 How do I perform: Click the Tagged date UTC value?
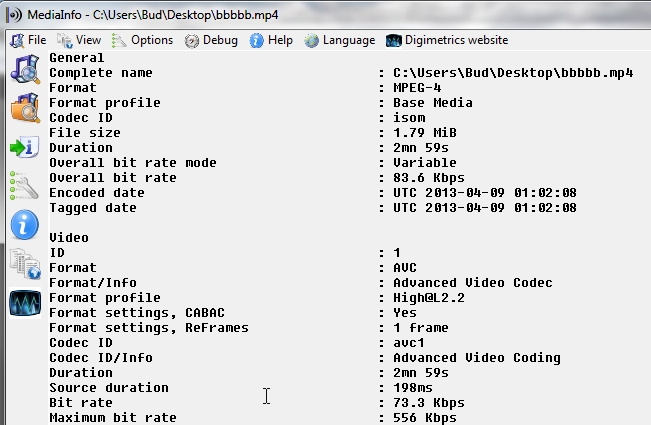(x=485, y=208)
